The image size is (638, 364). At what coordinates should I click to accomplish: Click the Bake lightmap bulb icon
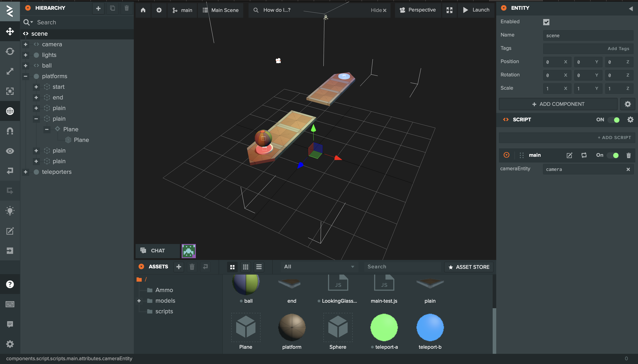[x=10, y=211]
